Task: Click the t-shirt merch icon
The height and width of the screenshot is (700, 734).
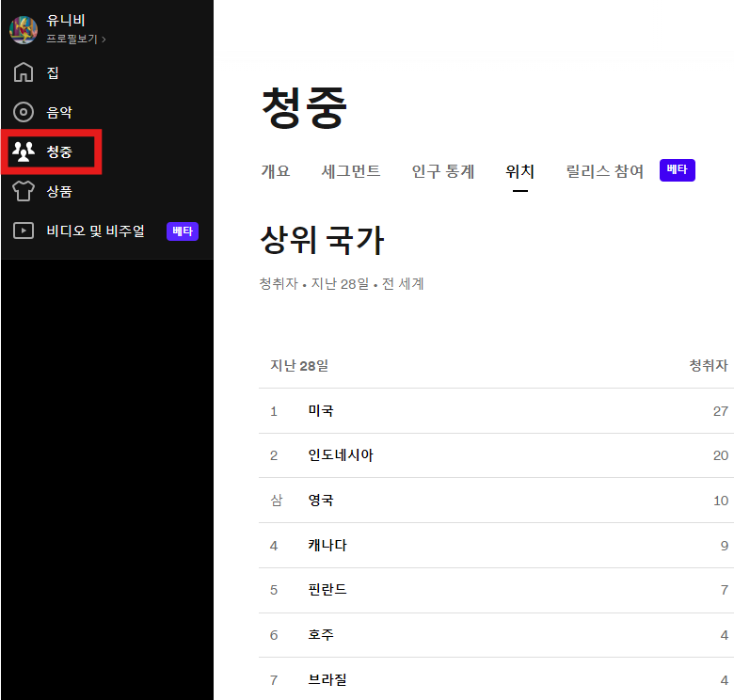Action: pos(24,191)
